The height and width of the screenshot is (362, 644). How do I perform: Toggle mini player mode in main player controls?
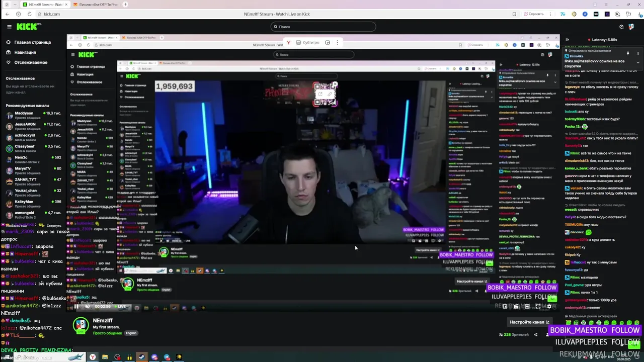[505, 307]
